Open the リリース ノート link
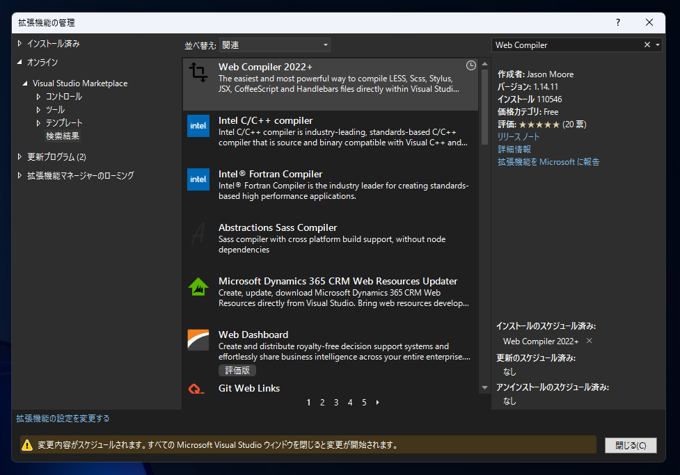680x475 pixels. point(518,137)
